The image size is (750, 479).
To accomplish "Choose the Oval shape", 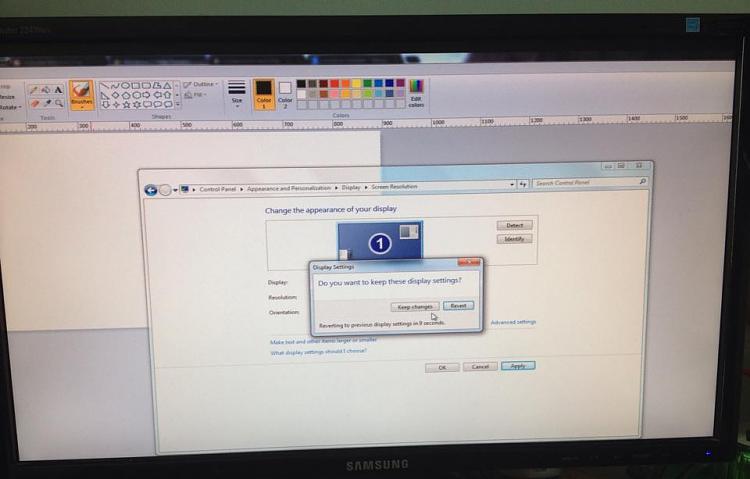I will [126, 86].
